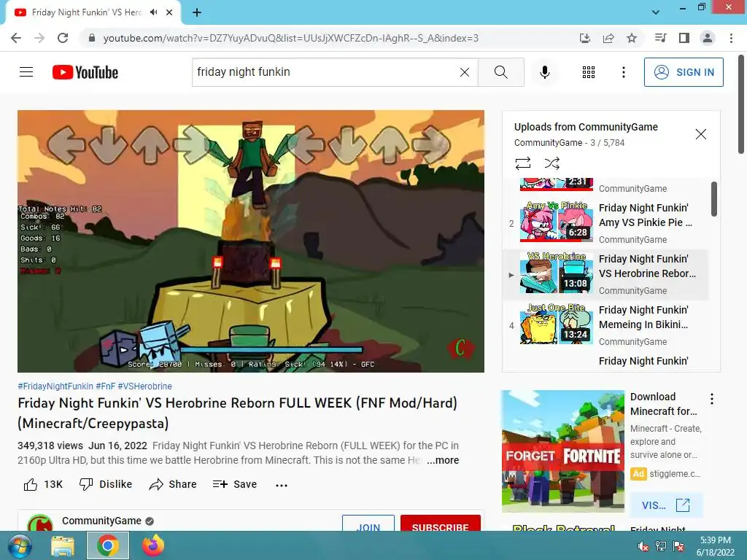
Task: Mute the tab via speaker icon
Action: click(153, 12)
